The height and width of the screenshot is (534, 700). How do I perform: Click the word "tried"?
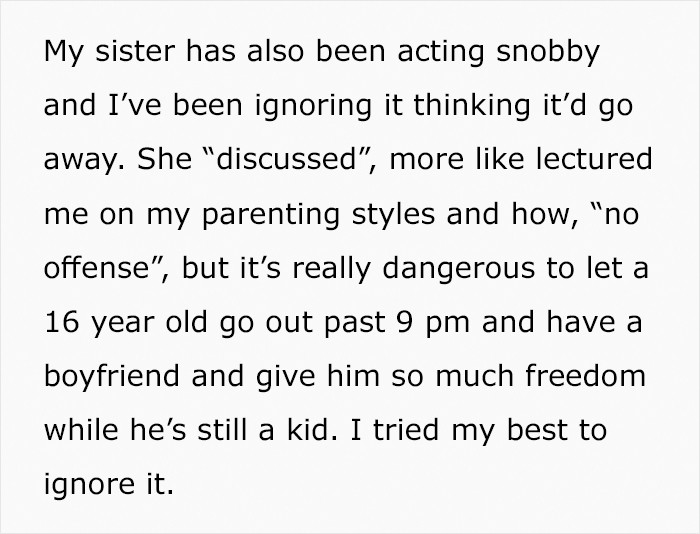coord(406,430)
